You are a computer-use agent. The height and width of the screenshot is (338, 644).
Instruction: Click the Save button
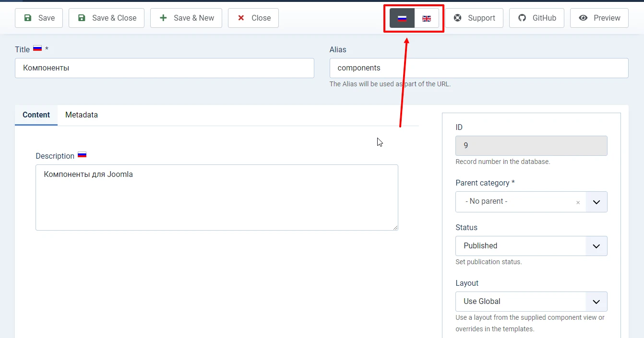click(x=39, y=18)
